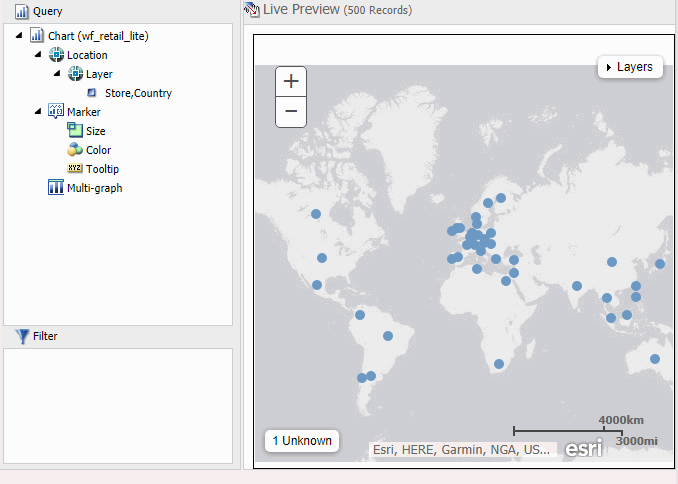678x484 pixels.
Task: Click the Chart (wf_retail_lite) chart icon
Action: (37, 36)
